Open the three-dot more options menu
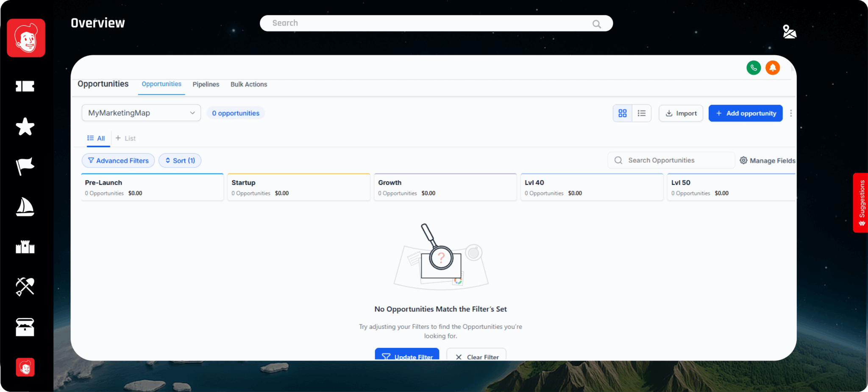The height and width of the screenshot is (392, 868). coord(791,113)
